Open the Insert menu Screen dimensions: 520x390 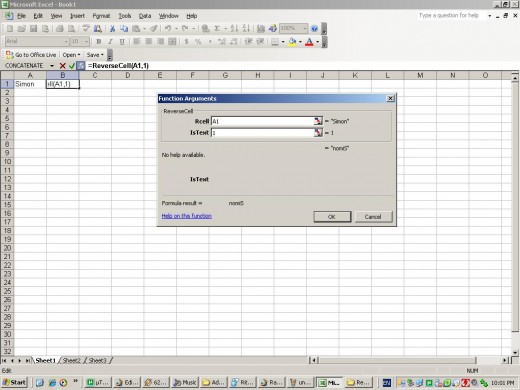pos(77,16)
